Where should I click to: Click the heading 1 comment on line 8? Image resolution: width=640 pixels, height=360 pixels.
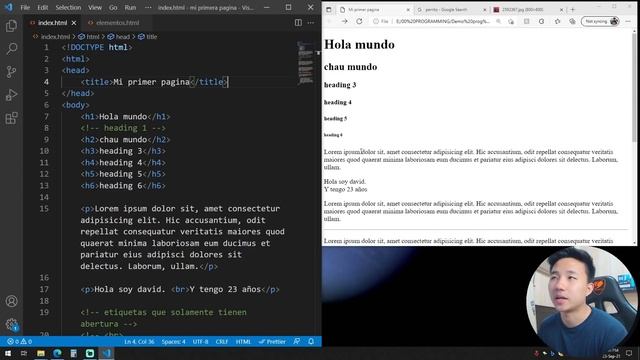click(x=123, y=128)
